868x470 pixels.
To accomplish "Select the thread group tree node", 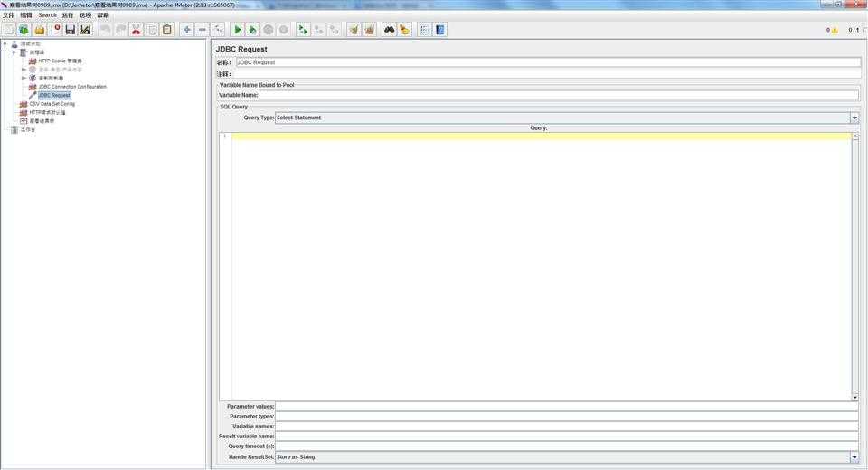I will click(x=37, y=52).
